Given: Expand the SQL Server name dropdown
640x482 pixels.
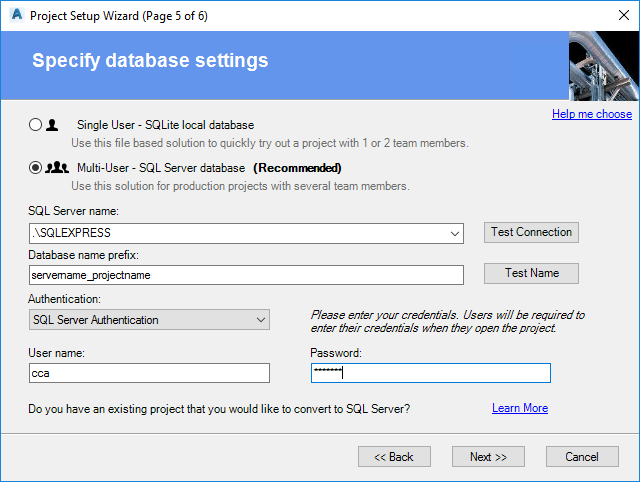Looking at the screenshot, I should tap(455, 234).
